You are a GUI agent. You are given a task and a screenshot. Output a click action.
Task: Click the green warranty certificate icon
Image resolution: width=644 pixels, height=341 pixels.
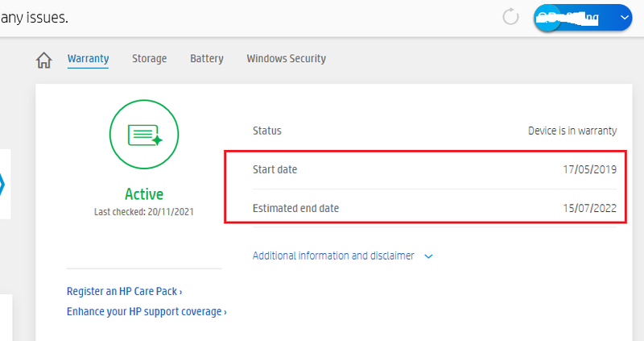(144, 135)
